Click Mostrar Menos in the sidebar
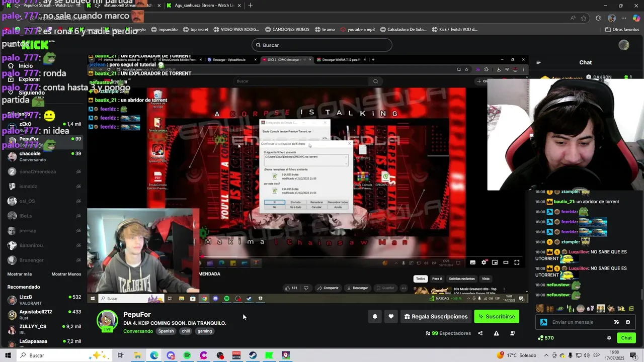 tap(66, 274)
